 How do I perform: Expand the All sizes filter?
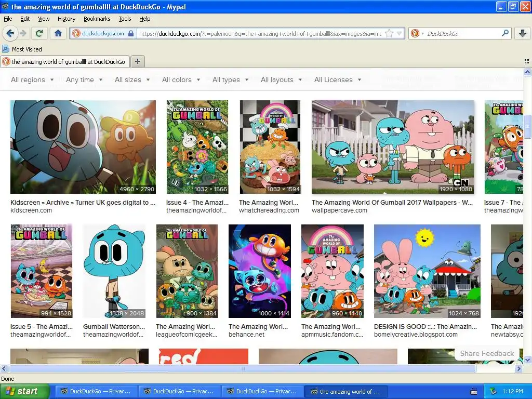[x=132, y=79]
